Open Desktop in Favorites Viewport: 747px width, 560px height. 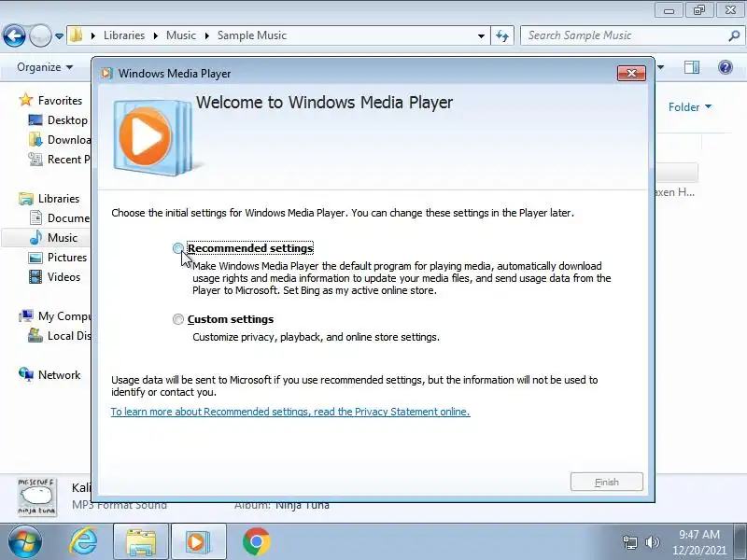67,120
